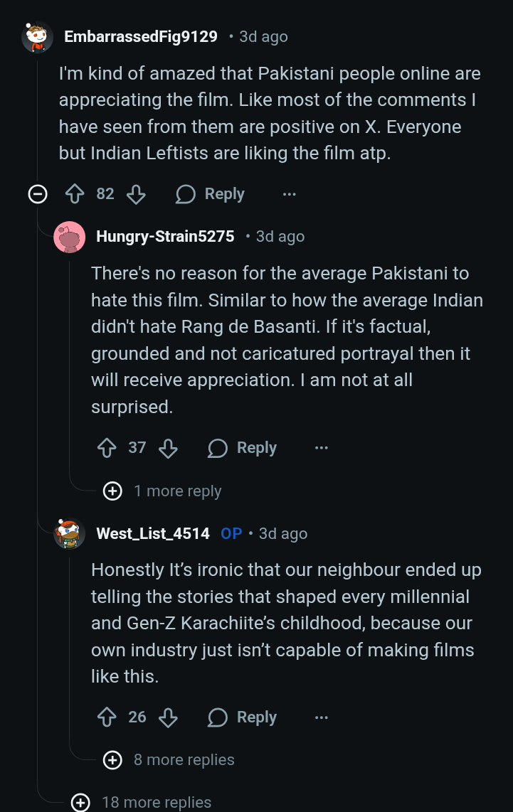Reply to EmbarrassedFig9129's comment
Image resolution: width=513 pixels, height=812 pixels.
tap(211, 194)
